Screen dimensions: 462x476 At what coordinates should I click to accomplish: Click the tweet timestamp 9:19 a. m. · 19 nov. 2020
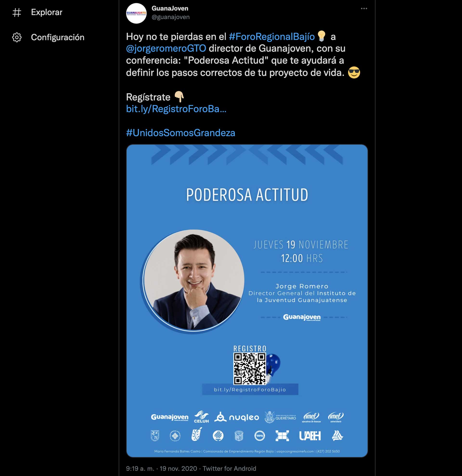coord(161,468)
